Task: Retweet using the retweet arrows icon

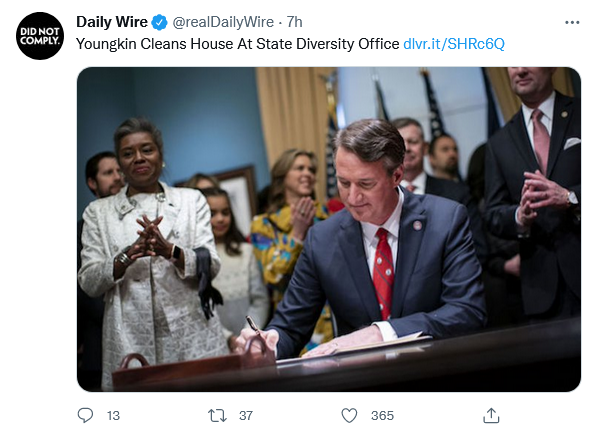Action: pyautogui.click(x=217, y=415)
